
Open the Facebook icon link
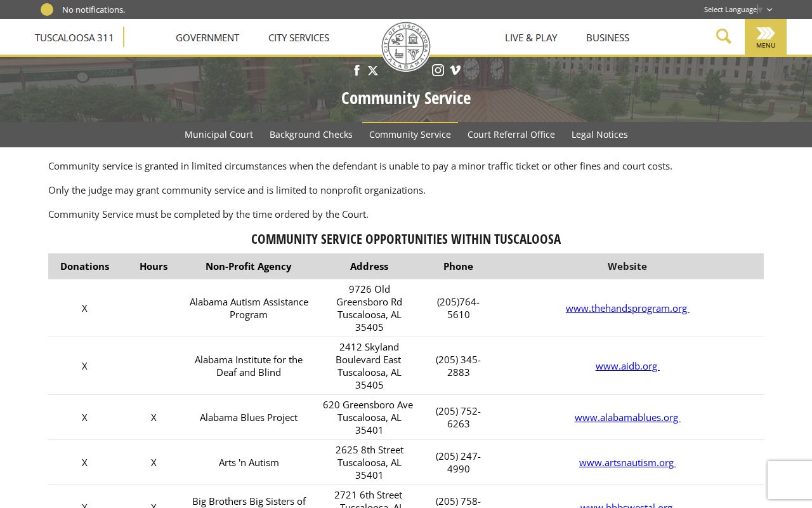pos(357,70)
